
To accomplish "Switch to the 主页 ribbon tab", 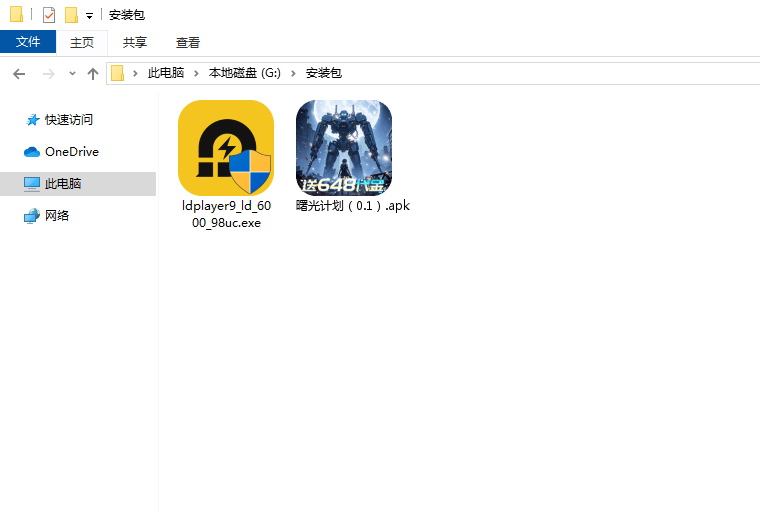I will [x=82, y=42].
